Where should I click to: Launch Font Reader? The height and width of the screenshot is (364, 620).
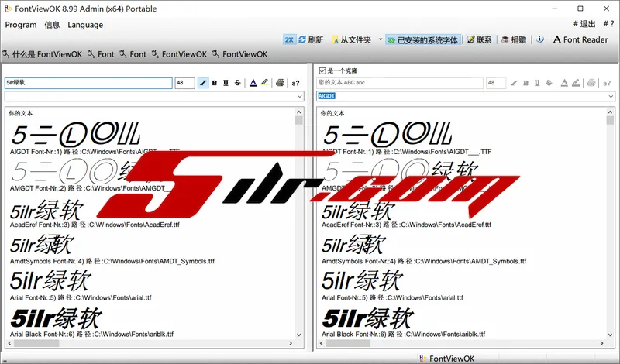580,40
